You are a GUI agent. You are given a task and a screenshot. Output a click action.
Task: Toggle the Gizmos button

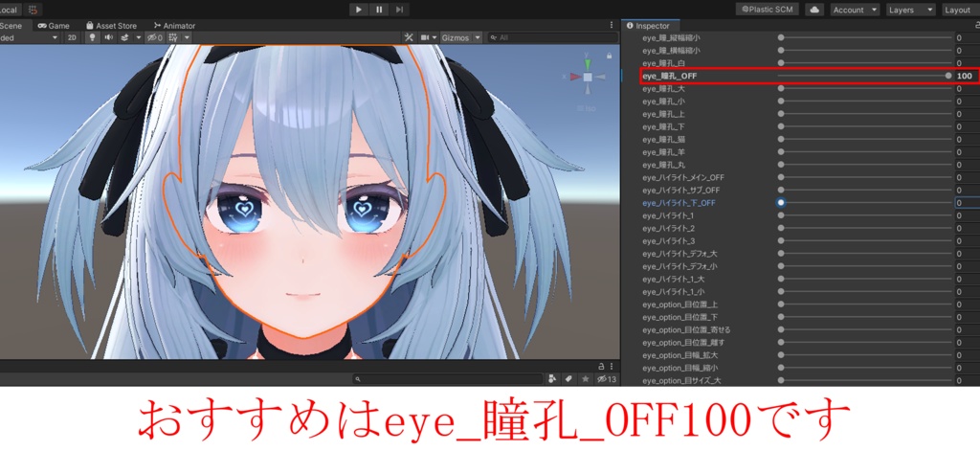(455, 37)
